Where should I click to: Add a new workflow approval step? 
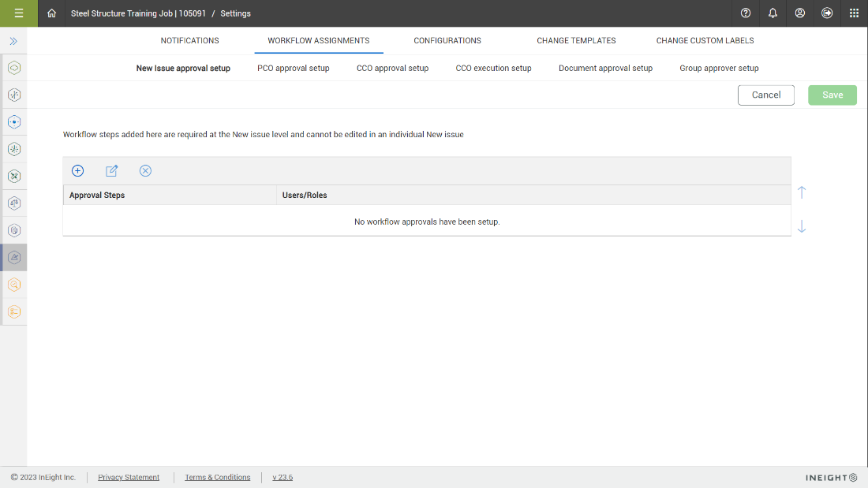(x=77, y=170)
